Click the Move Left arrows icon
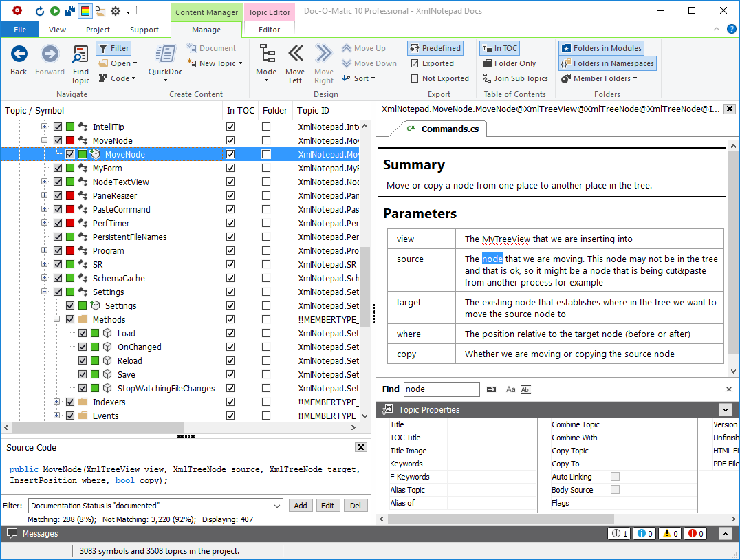 (x=295, y=54)
